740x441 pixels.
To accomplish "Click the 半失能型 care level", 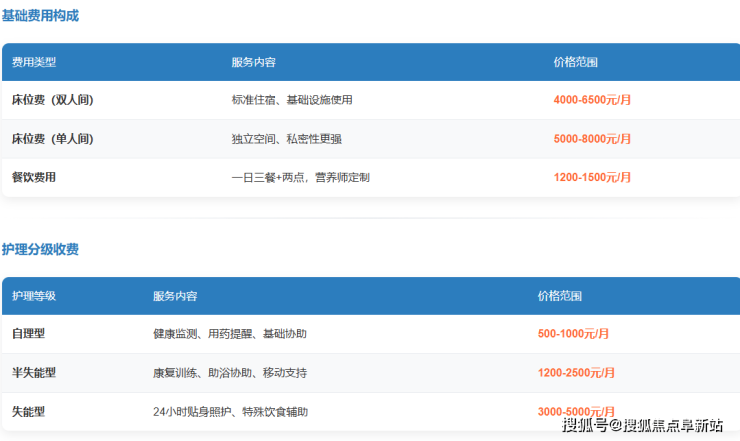I will tap(34, 373).
